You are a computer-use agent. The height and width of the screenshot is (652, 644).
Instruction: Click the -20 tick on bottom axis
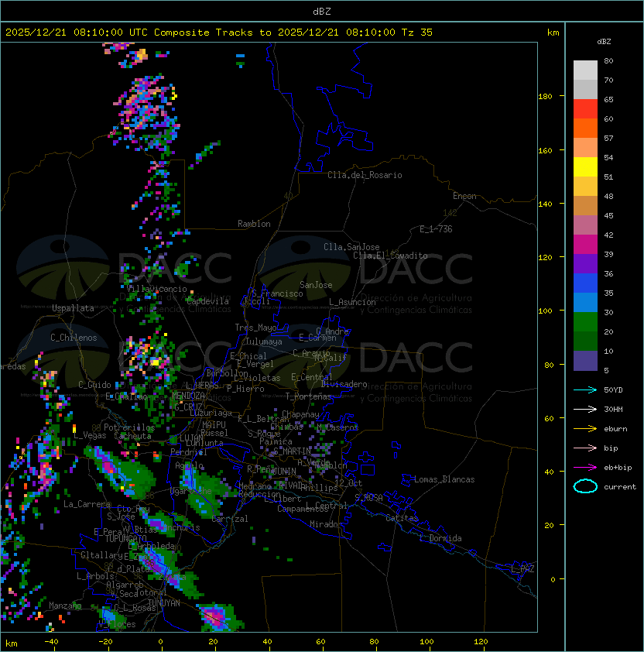pyautogui.click(x=105, y=642)
